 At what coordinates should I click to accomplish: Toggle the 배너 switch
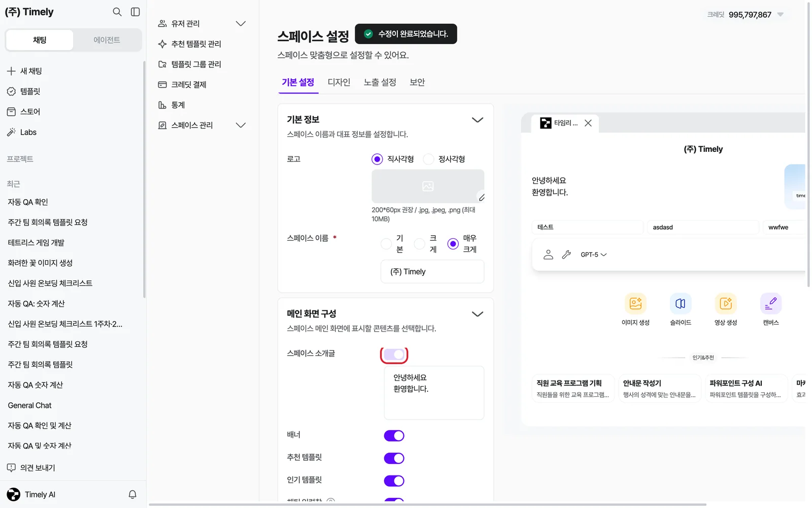[x=394, y=436]
